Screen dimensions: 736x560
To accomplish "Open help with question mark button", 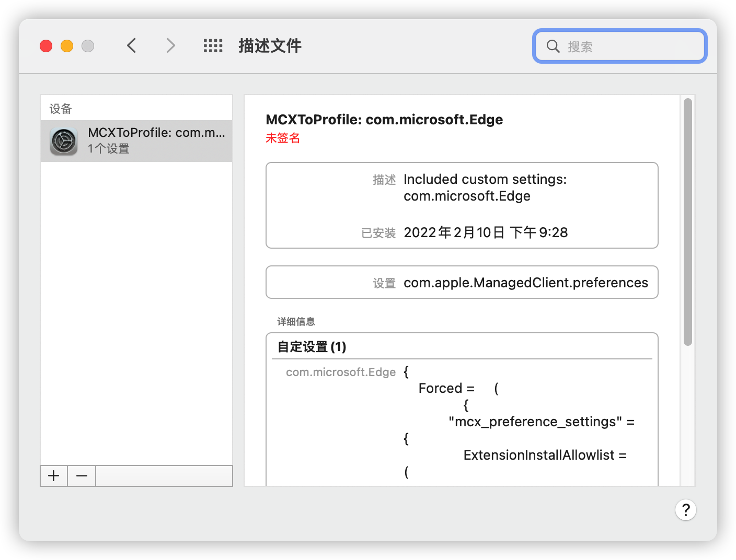I will coord(686,510).
